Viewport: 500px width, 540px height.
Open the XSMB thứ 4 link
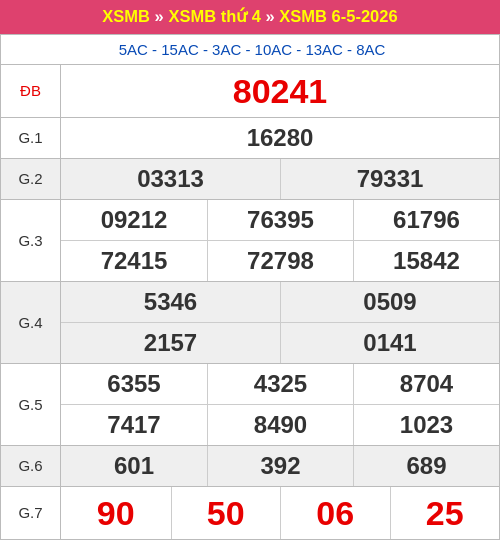[215, 16]
